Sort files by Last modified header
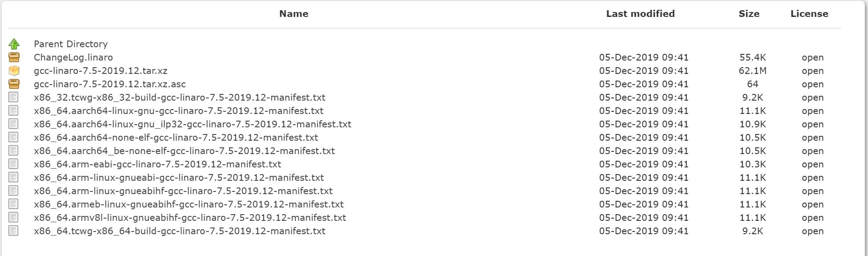This screenshot has height=256, width=868. click(x=640, y=14)
